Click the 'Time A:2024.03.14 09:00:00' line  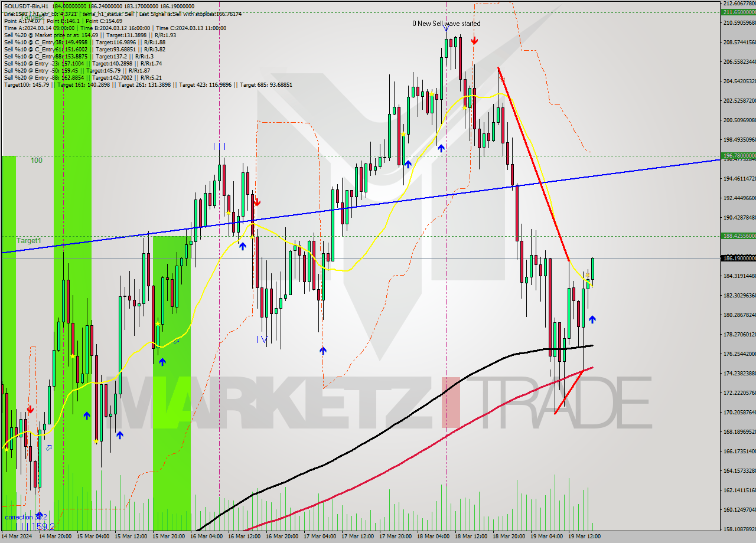(x=115, y=28)
